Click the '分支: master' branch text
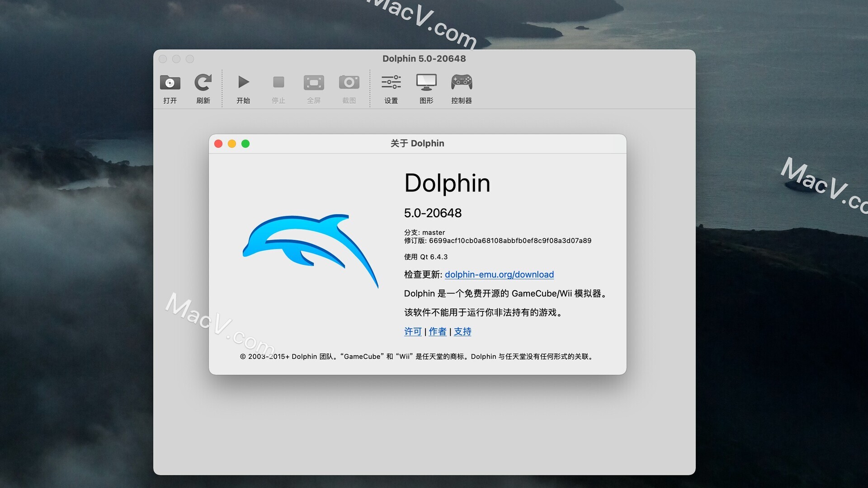Screen dimensions: 868x488 pyautogui.click(x=425, y=233)
